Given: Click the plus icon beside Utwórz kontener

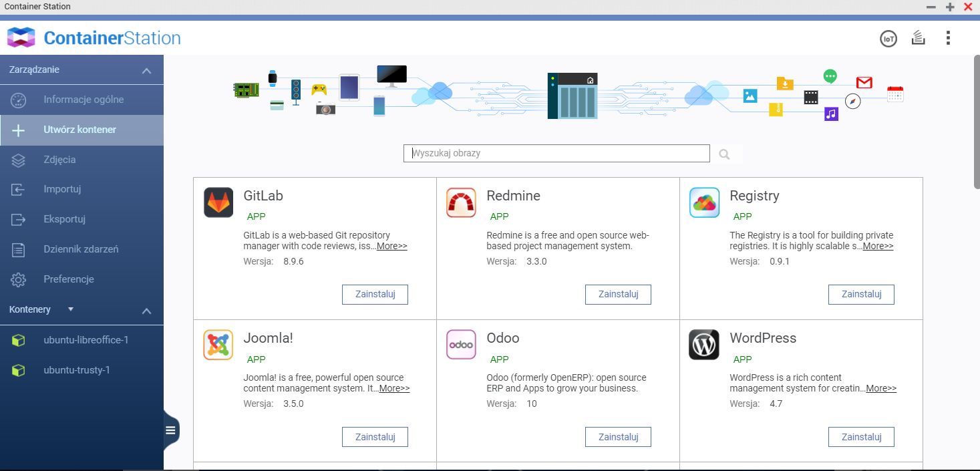Looking at the screenshot, I should pyautogui.click(x=18, y=130).
